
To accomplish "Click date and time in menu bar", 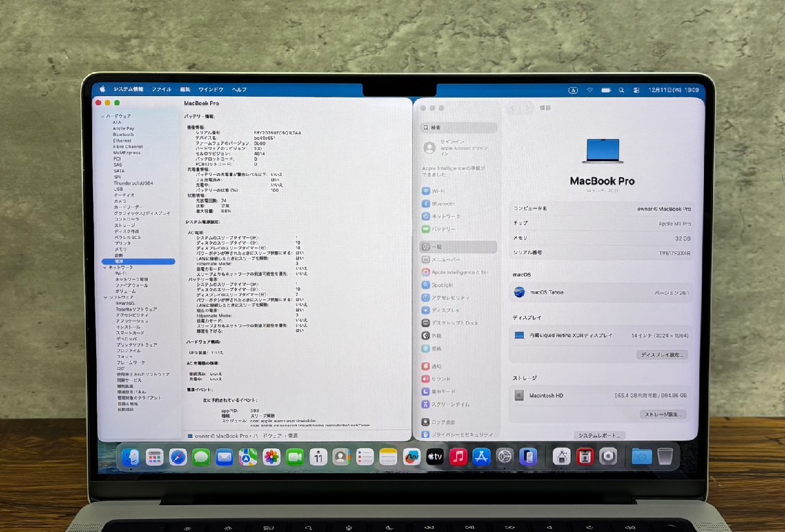I will pos(673,90).
